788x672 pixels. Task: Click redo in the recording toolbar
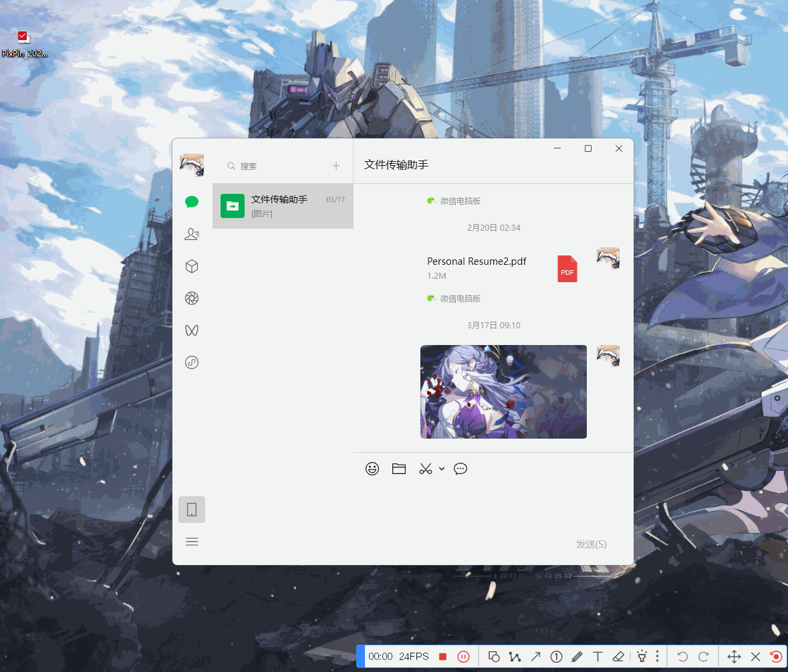tap(704, 657)
